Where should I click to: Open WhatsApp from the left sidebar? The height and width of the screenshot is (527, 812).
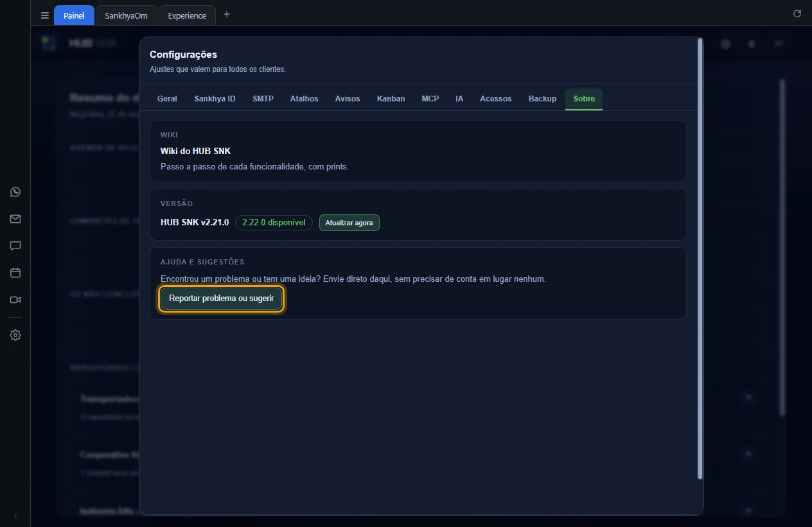[x=15, y=192]
